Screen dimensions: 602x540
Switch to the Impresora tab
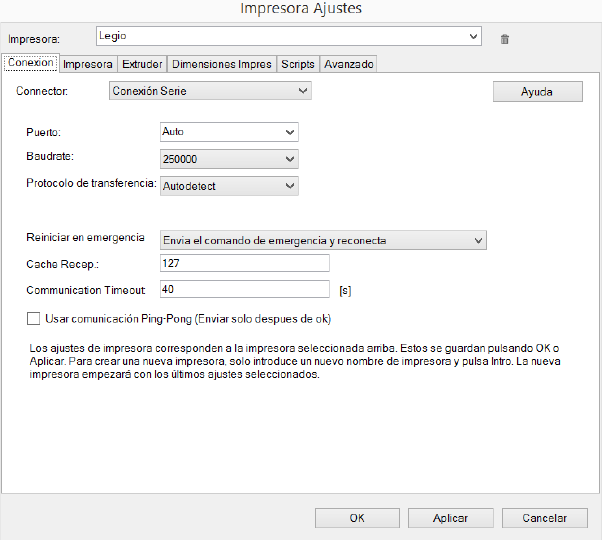click(88, 64)
